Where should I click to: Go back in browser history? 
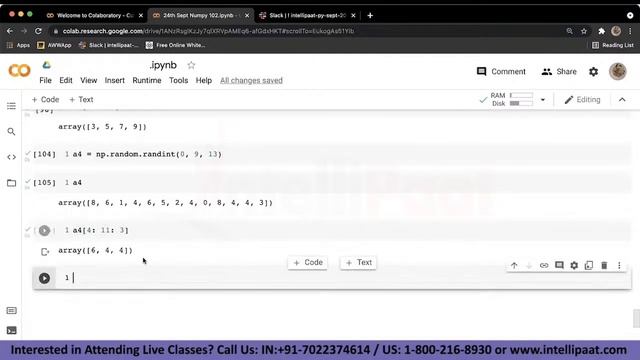pos(10,31)
